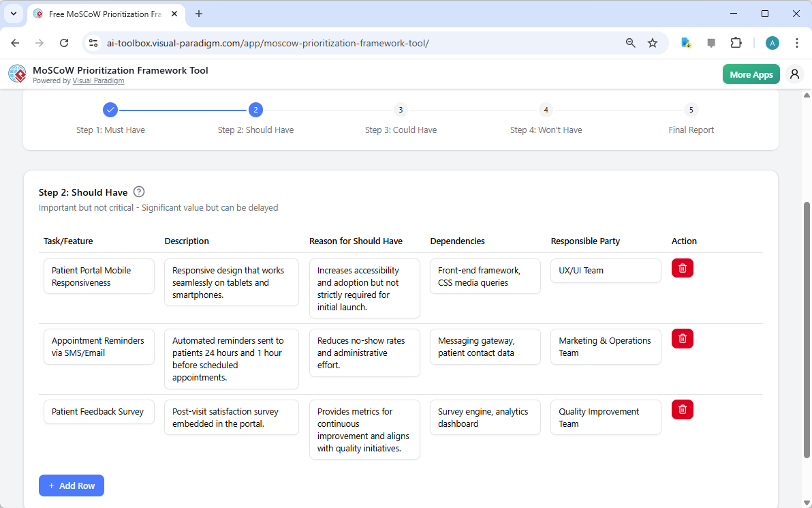Open the browser extensions puzzle icon
812x508 pixels.
click(x=736, y=42)
